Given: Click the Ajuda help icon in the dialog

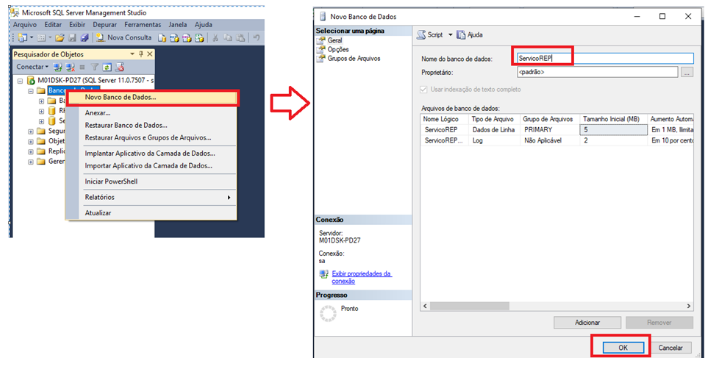Looking at the screenshot, I should tap(461, 35).
